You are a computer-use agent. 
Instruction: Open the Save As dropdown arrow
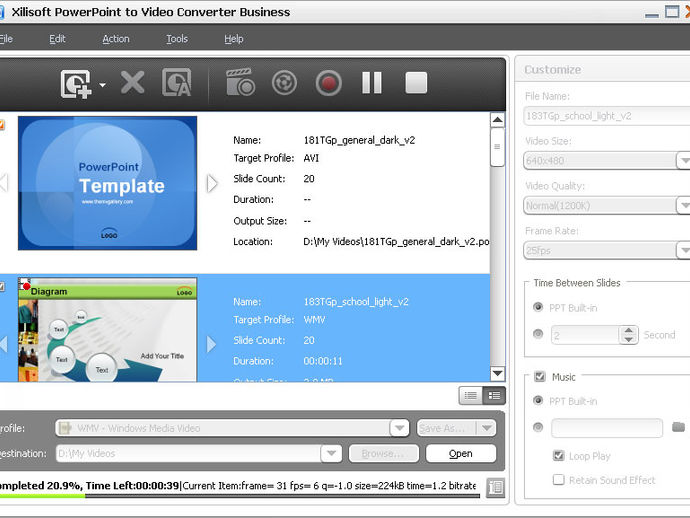pyautogui.click(x=487, y=428)
